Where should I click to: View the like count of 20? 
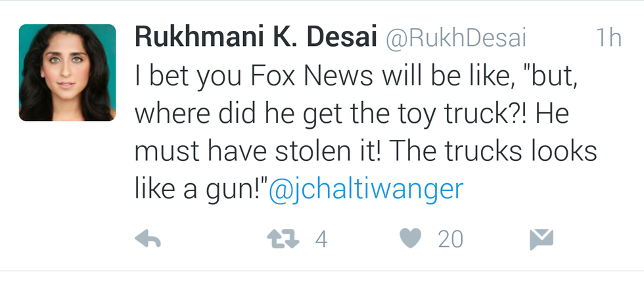coord(450,240)
